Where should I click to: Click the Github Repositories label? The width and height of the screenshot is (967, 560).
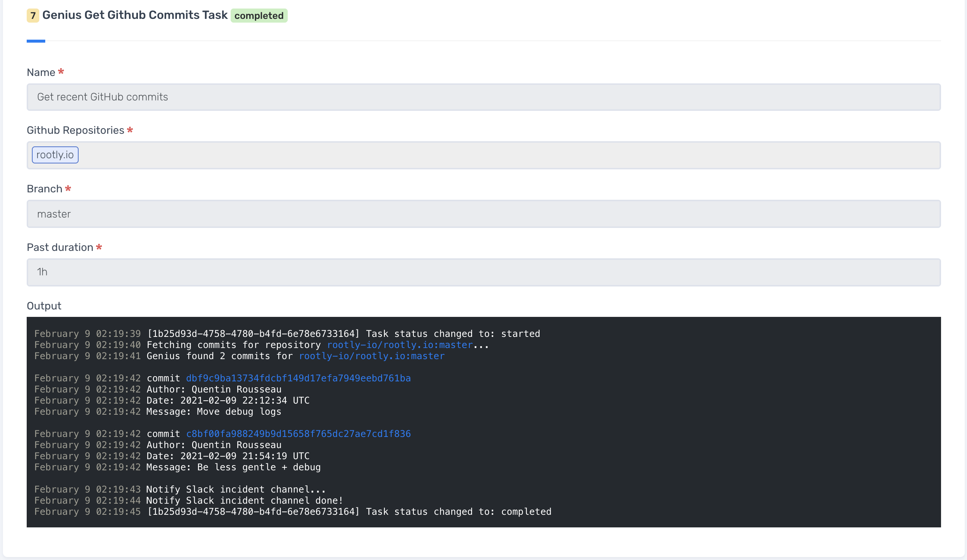[x=76, y=130]
